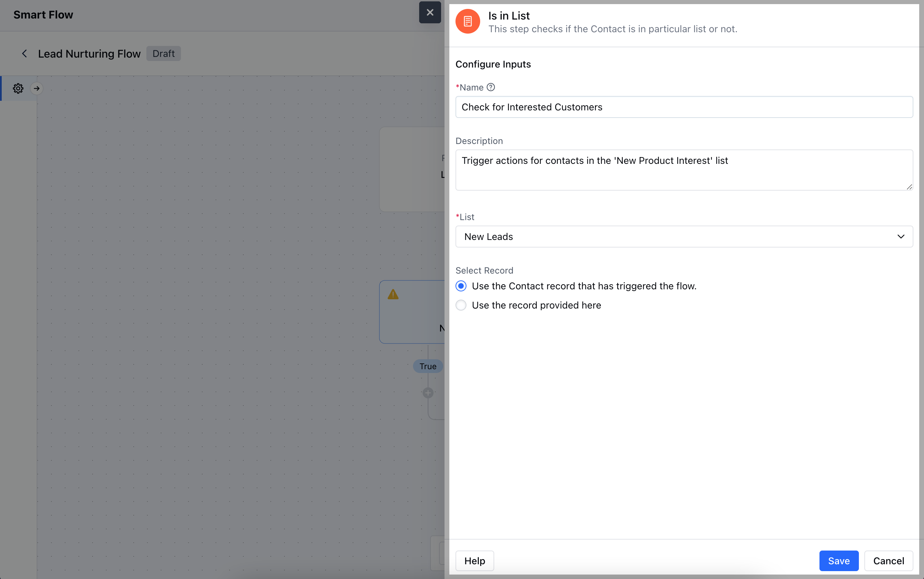The image size is (924, 579).
Task: Click the True branch label
Action: pos(427,366)
